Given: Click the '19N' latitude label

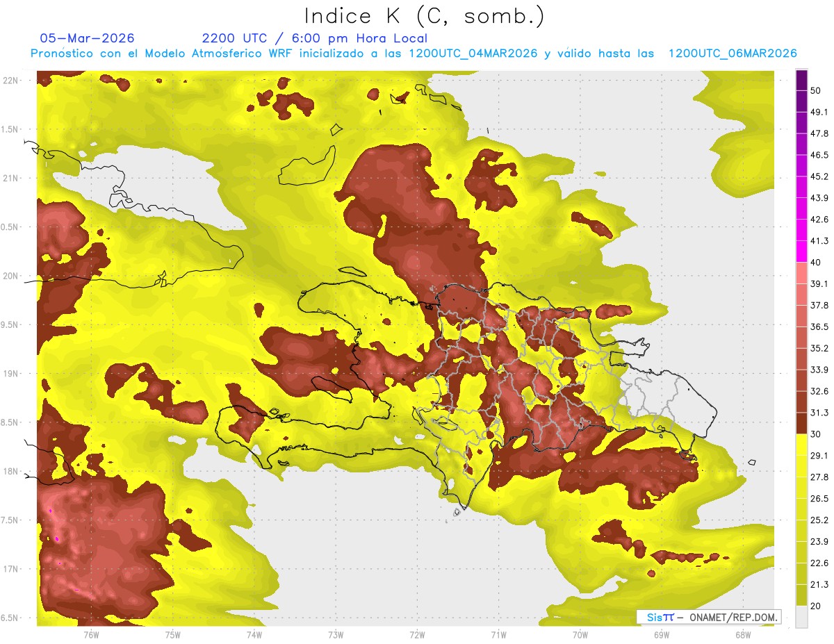Looking at the screenshot, I should click(x=10, y=373).
